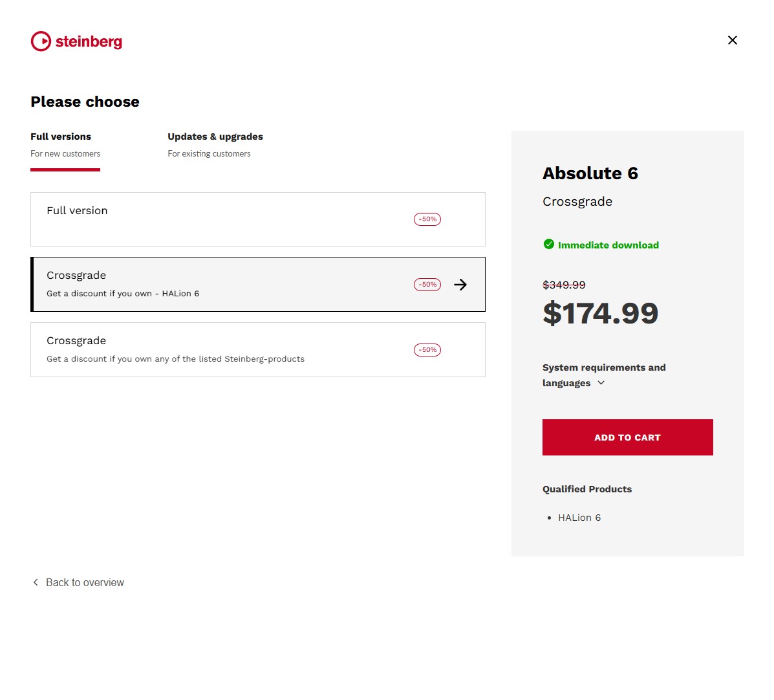Click the arrow icon on the HALion 6 Crossgrade
Screen dimensions: 774x700
tap(460, 285)
